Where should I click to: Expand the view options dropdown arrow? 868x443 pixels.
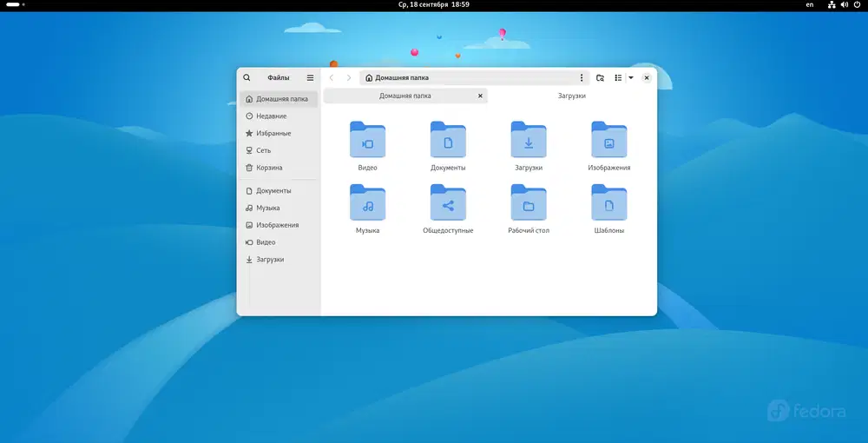pyautogui.click(x=631, y=77)
